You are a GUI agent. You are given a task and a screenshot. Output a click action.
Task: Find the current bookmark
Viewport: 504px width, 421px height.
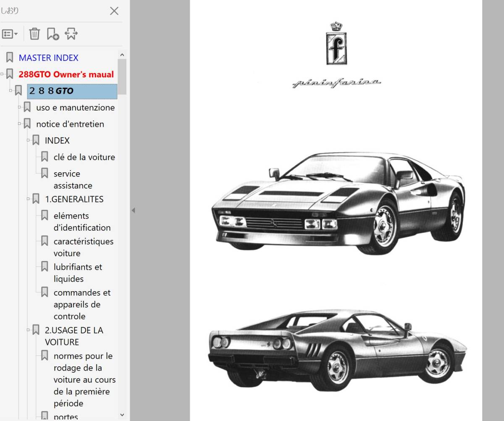(x=71, y=34)
